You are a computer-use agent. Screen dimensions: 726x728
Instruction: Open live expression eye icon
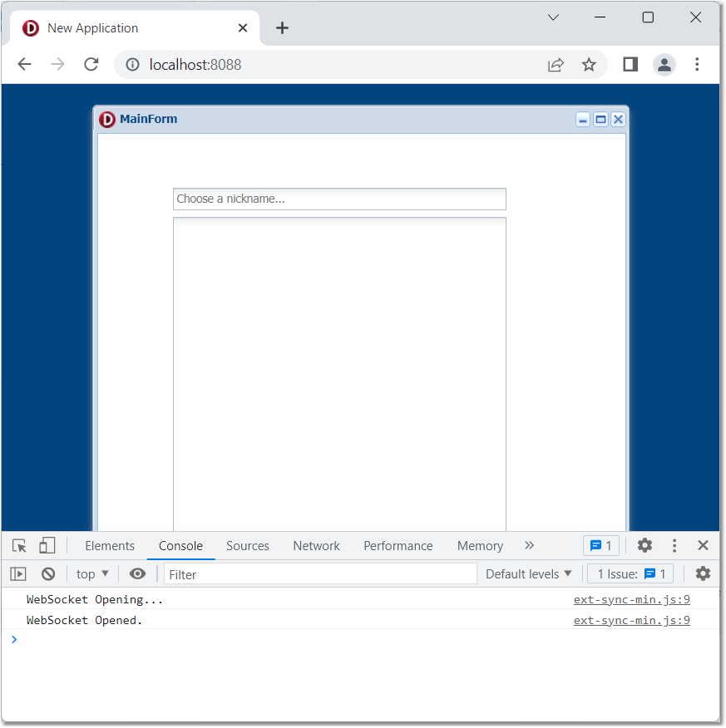pyautogui.click(x=138, y=573)
